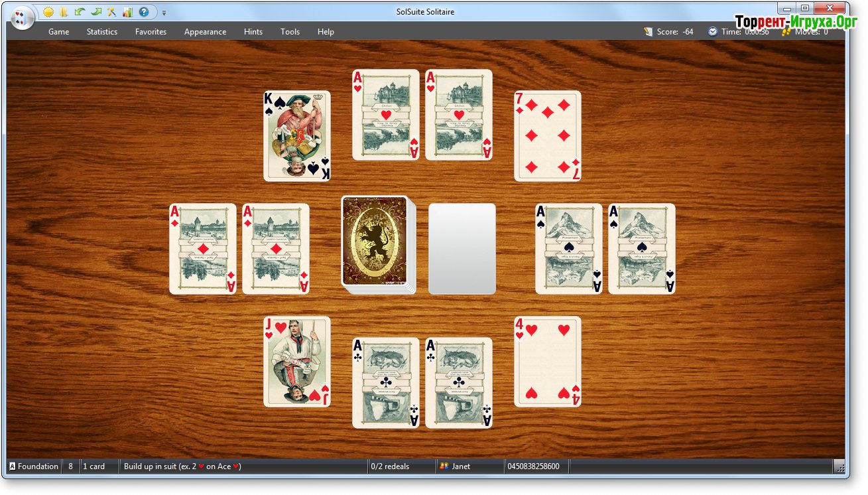This screenshot has height=495, width=868.
Task: Click the green redo arrow icon
Action: point(95,12)
